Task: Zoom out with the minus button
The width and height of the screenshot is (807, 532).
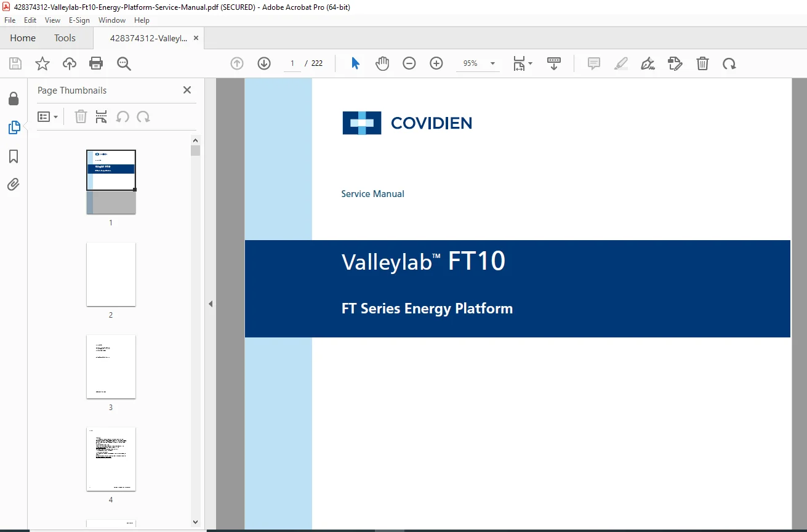Action: click(x=409, y=63)
